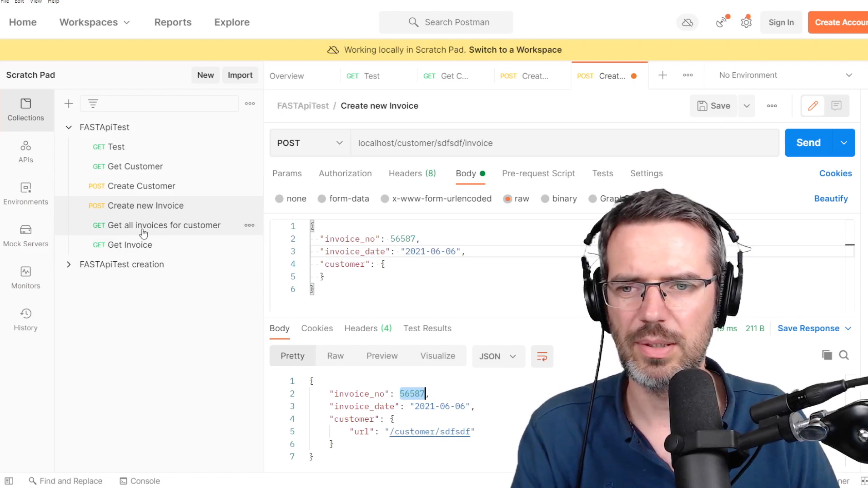
Task: Open the Mock Servers sidebar panel
Action: pyautogui.click(x=25, y=235)
